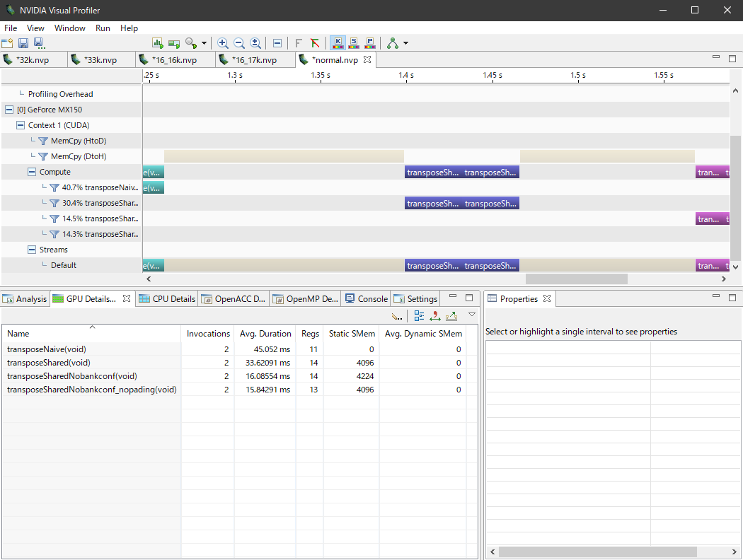
Task: Click the zoom in timeline icon
Action: click(223, 43)
